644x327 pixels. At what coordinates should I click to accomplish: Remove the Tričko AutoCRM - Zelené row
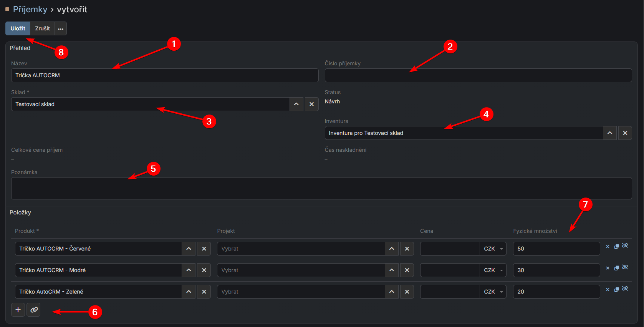click(x=608, y=289)
